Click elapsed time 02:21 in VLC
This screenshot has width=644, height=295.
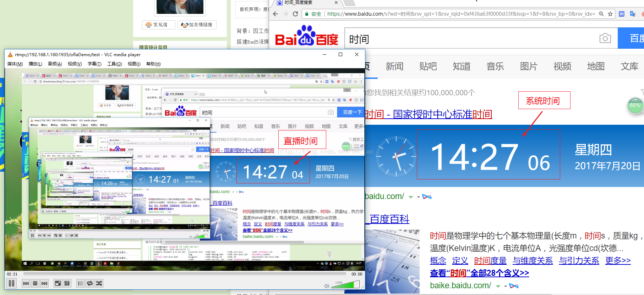pos(12,274)
